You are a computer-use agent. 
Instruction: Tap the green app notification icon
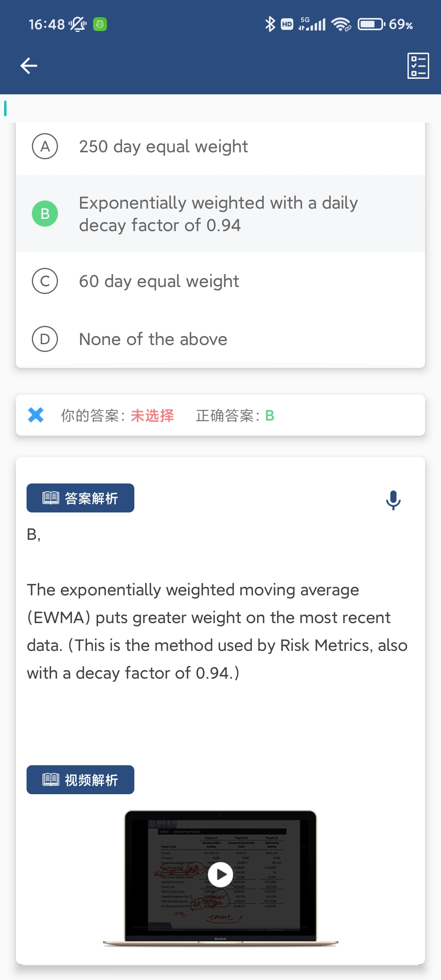[x=100, y=24]
